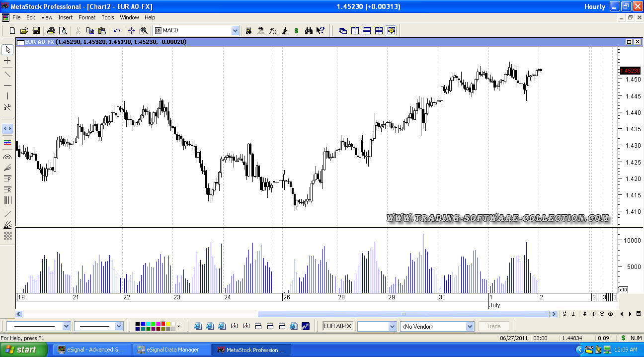The image size is (644, 357).
Task: Toggle the tile-columns window layout button
Action: [355, 31]
